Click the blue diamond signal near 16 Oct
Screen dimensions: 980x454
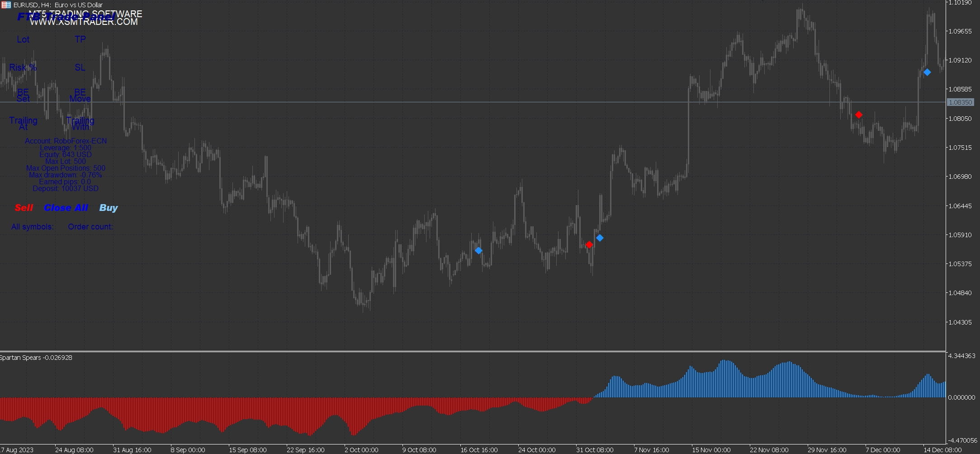coord(478,251)
